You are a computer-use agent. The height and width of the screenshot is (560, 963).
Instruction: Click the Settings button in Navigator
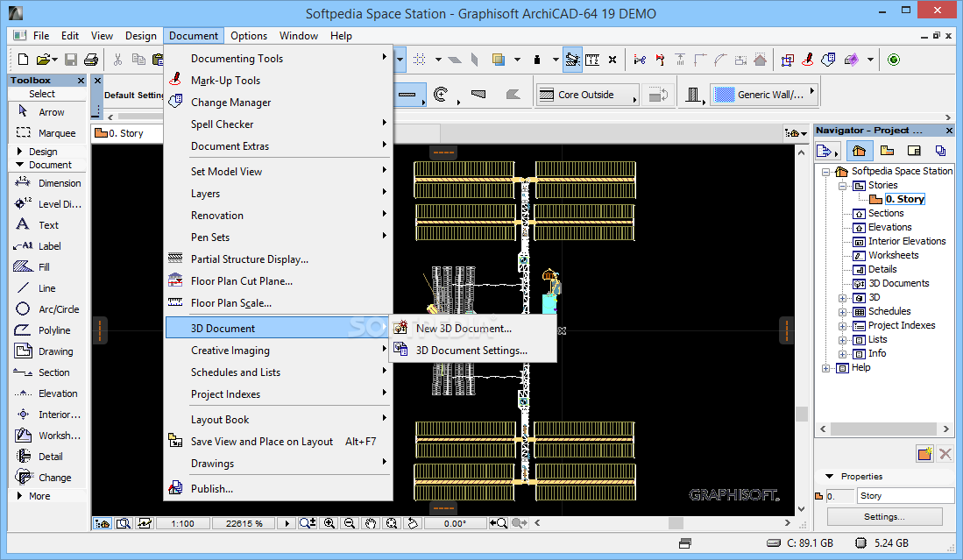884,517
